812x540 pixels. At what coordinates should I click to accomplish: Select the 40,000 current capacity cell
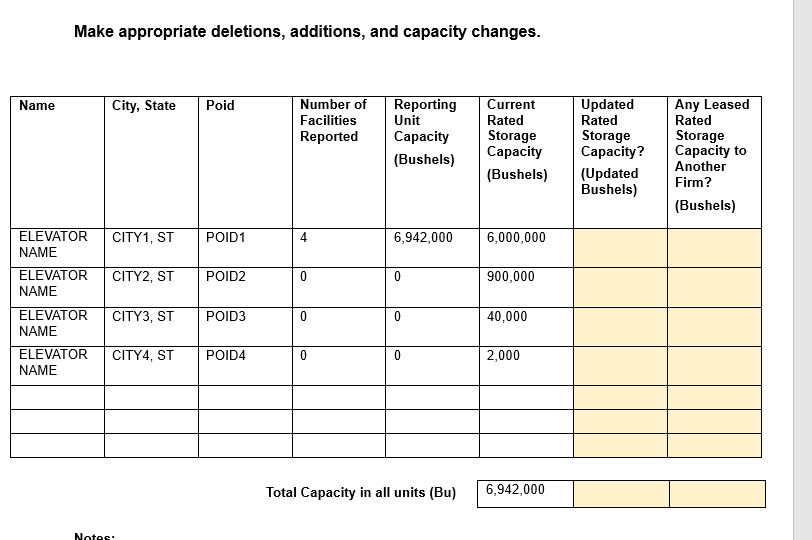coord(526,326)
